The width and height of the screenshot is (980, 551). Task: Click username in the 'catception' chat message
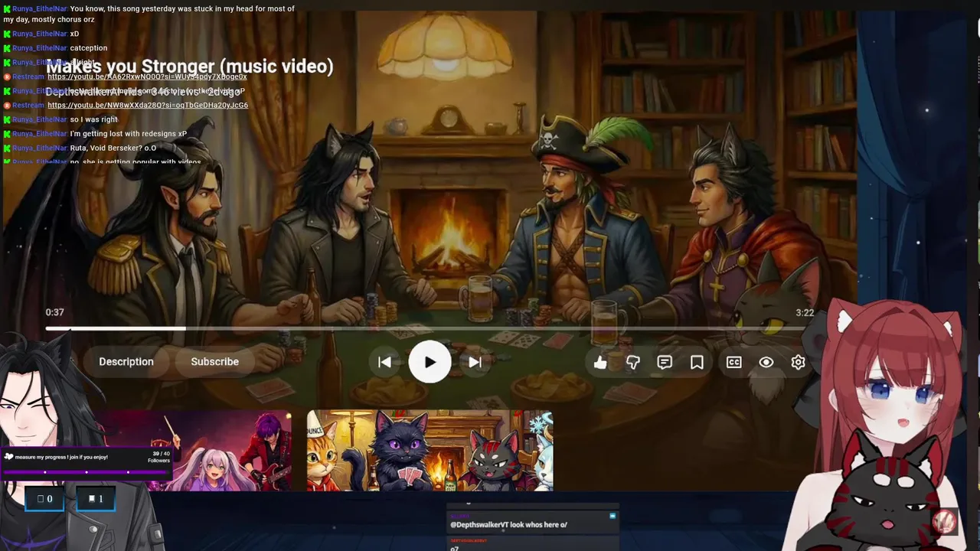(40, 48)
